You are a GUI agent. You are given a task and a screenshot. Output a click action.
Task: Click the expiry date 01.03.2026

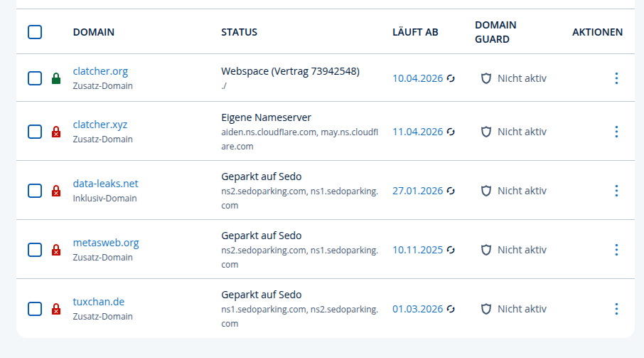(418, 309)
